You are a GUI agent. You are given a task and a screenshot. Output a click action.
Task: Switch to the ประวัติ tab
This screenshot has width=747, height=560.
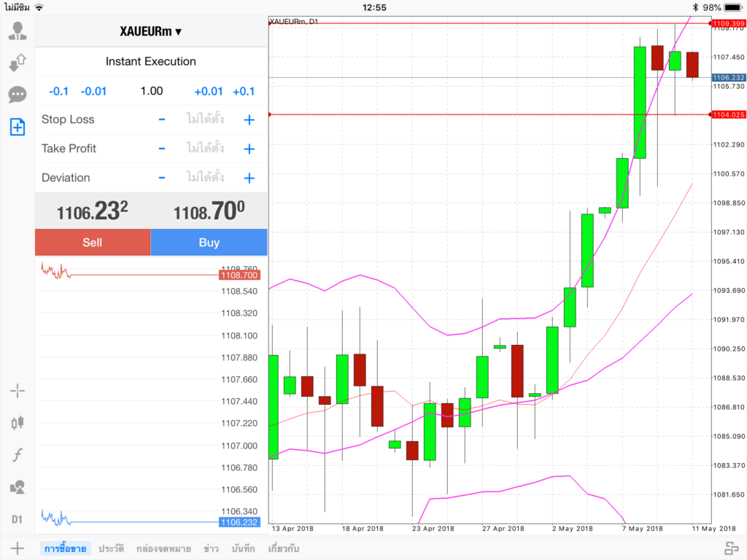[111, 548]
